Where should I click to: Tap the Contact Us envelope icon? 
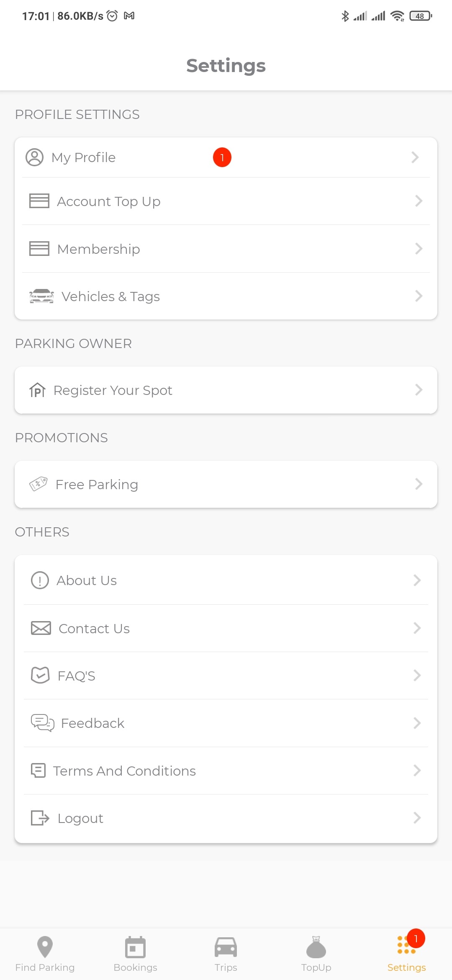41,628
